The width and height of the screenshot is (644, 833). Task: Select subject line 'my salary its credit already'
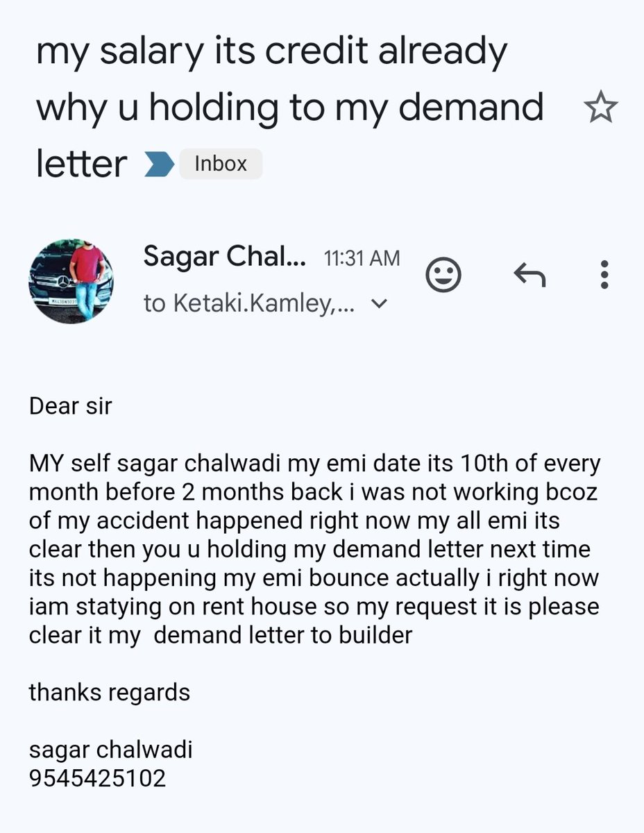272,53
